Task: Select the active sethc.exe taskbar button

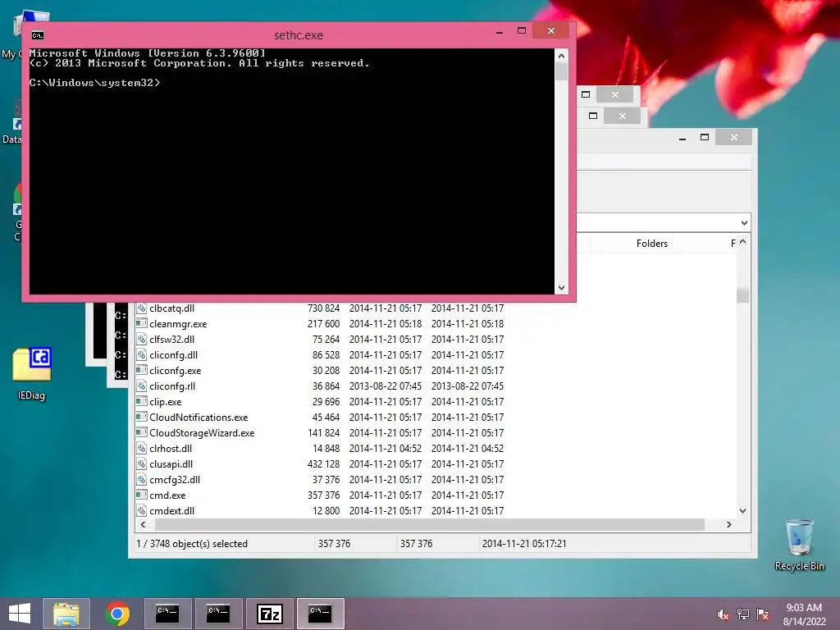Action: pos(321,614)
